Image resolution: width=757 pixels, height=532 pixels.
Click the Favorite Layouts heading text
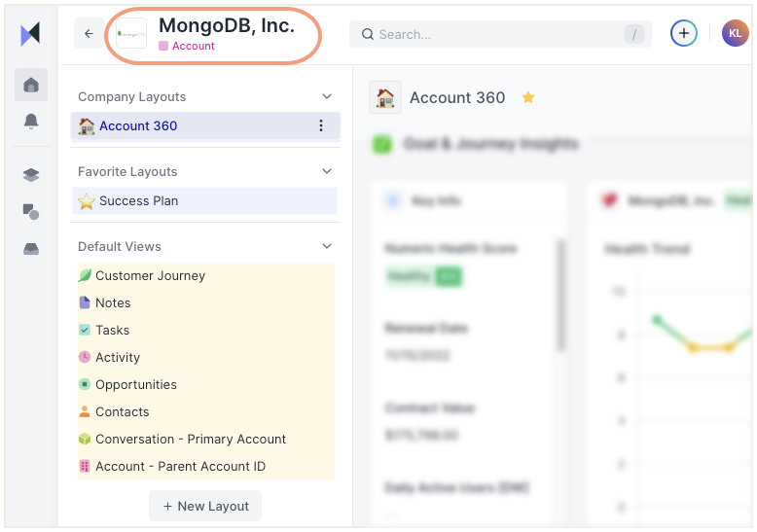pos(127,172)
